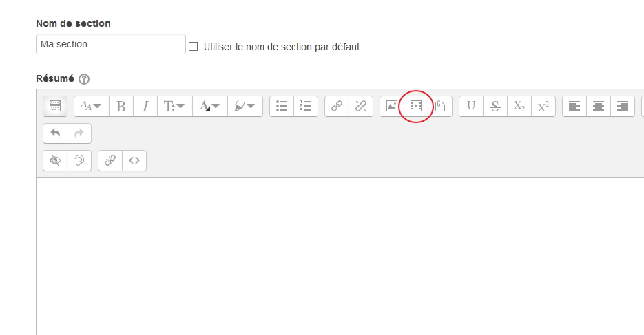The width and height of the screenshot is (644, 335).
Task: Open the font color picker dropdown
Action: [209, 106]
